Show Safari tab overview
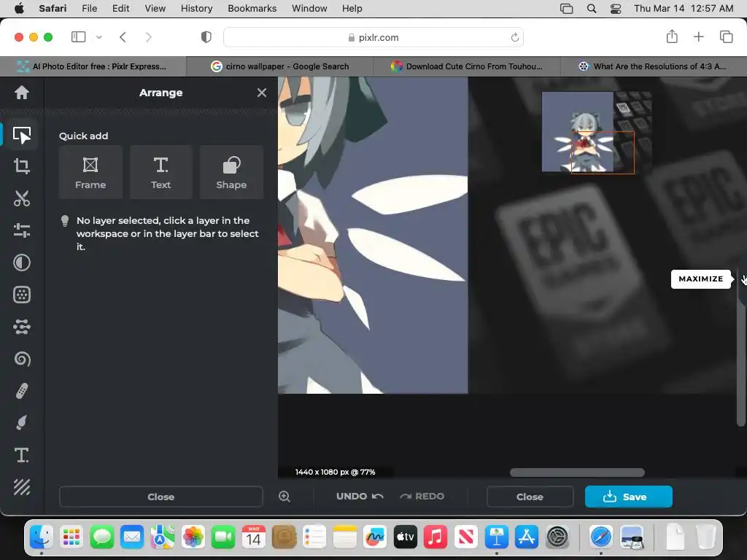This screenshot has height=560, width=747. tap(726, 36)
